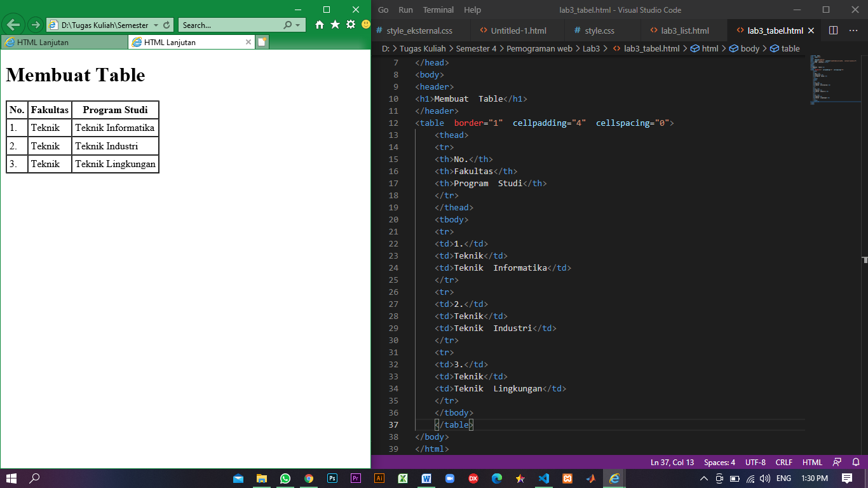Switch to the style.css tab

(598, 30)
